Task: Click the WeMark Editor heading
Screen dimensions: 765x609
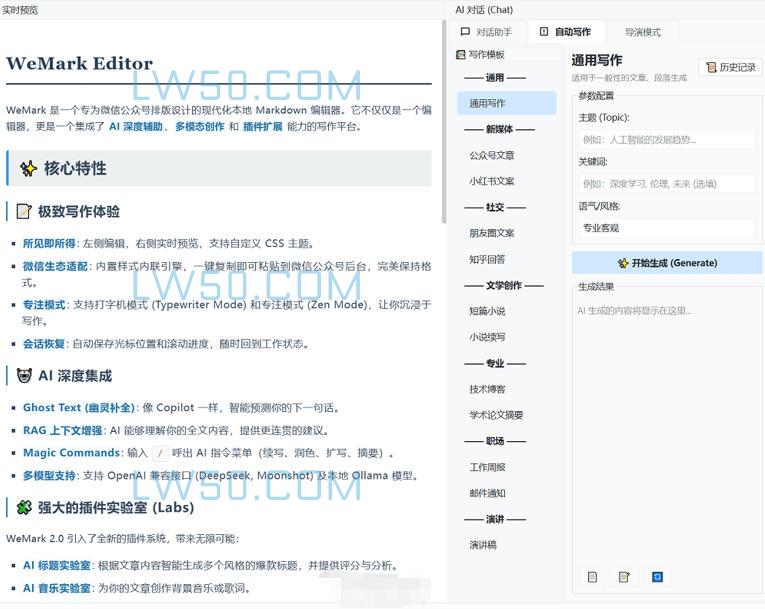Action: [x=80, y=63]
